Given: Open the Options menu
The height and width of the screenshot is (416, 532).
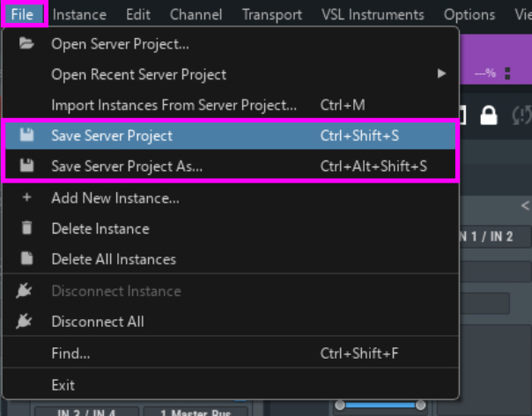Looking at the screenshot, I should tap(469, 14).
